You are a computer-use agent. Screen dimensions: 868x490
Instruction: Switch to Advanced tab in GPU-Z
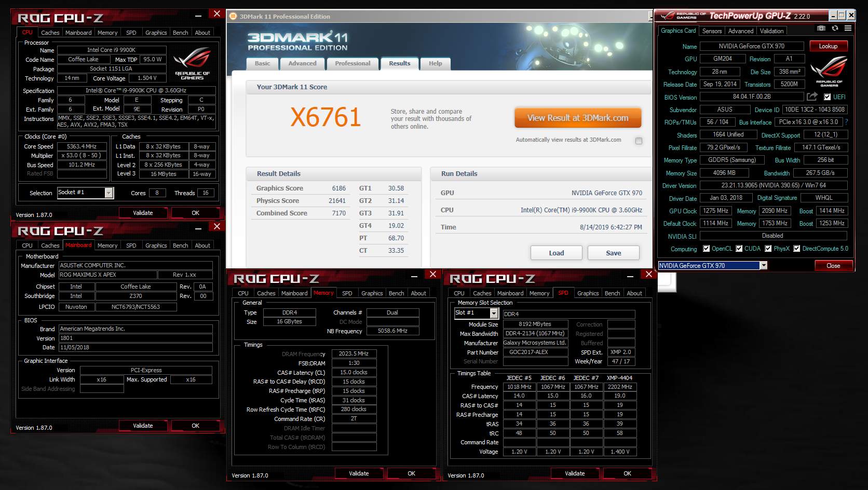(x=740, y=31)
